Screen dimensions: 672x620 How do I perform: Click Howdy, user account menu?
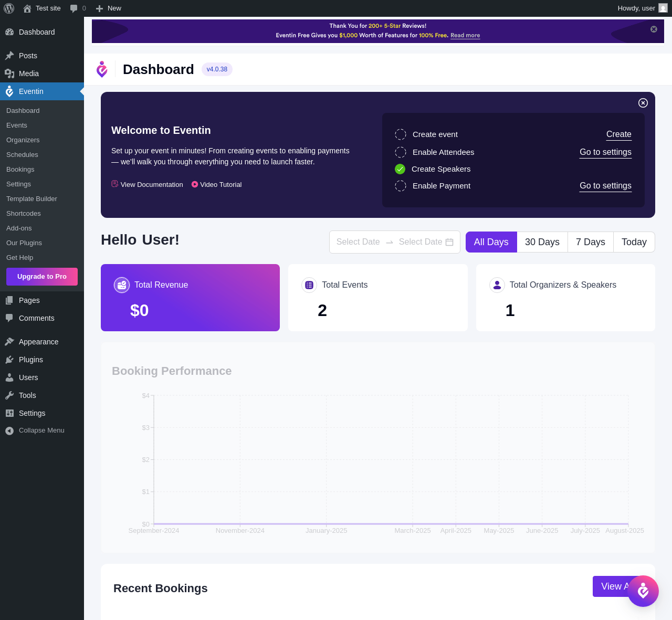click(x=643, y=8)
